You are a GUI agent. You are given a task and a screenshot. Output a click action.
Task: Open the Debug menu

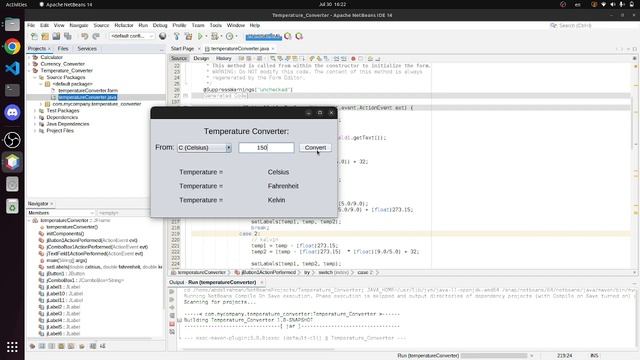click(x=160, y=25)
